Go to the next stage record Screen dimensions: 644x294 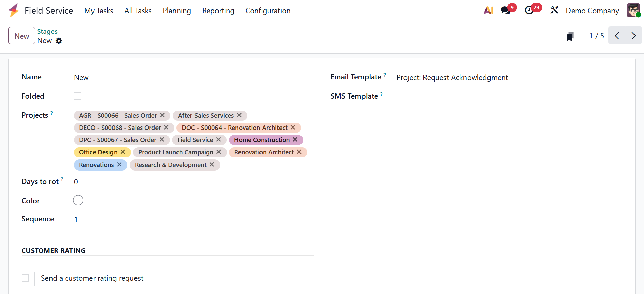(x=633, y=36)
